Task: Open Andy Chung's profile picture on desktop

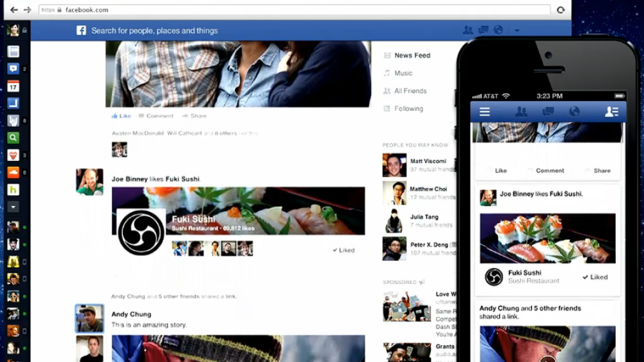Action: pos(90,318)
